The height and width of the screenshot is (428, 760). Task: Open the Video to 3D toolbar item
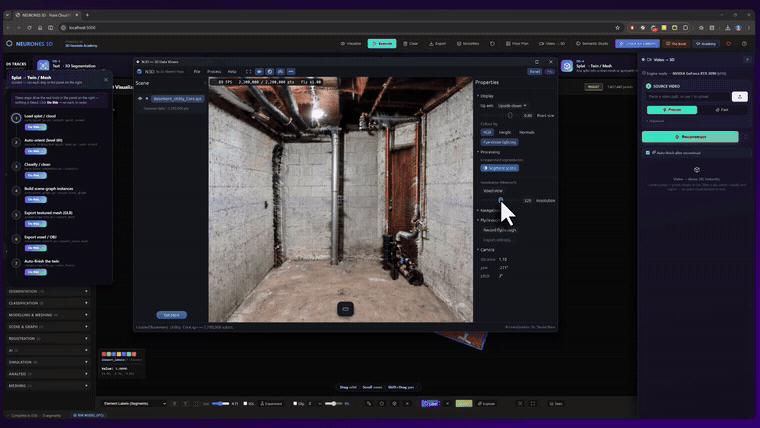tap(552, 44)
